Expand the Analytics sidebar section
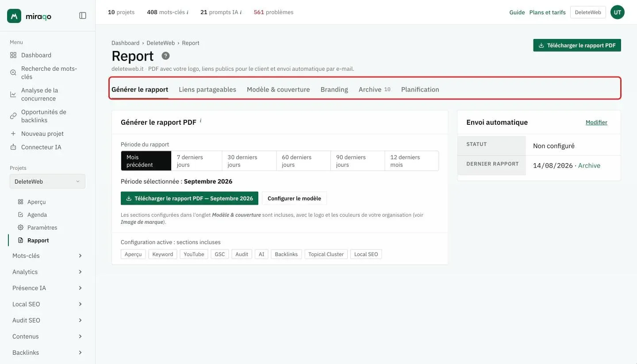The image size is (637, 364). pyautogui.click(x=47, y=272)
